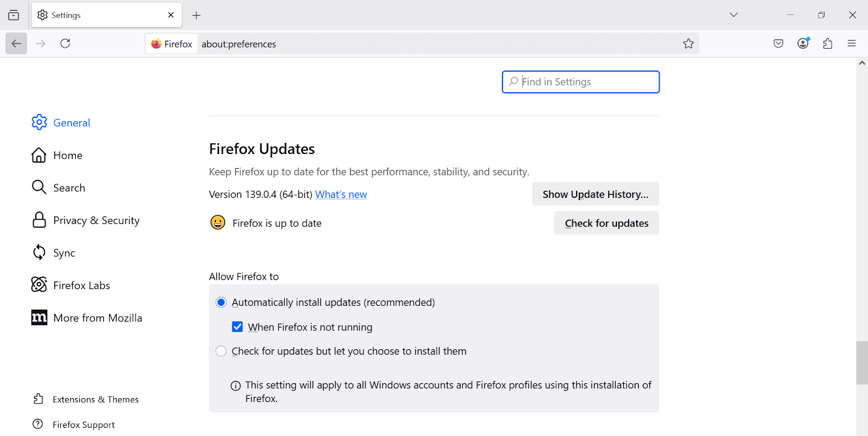Save page to Pocket via toolbar icon
Screen dimensions: 868x436
tap(777, 43)
